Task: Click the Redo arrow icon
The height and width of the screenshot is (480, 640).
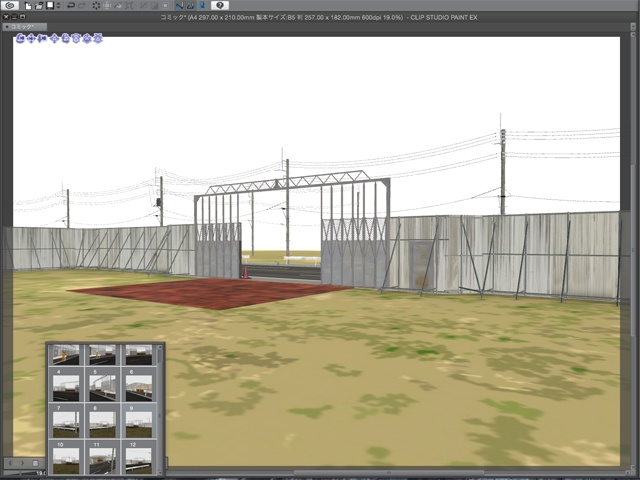Action: click(82, 6)
